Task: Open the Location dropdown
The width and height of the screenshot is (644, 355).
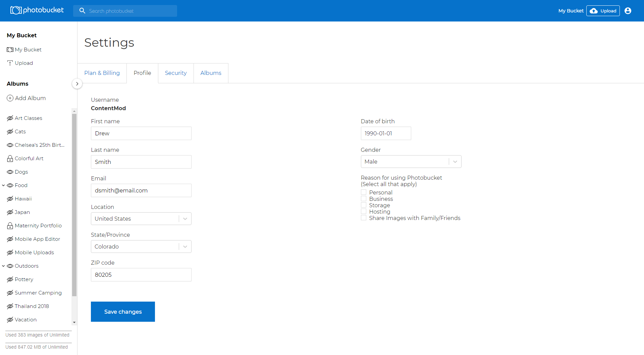Action: pos(141,219)
